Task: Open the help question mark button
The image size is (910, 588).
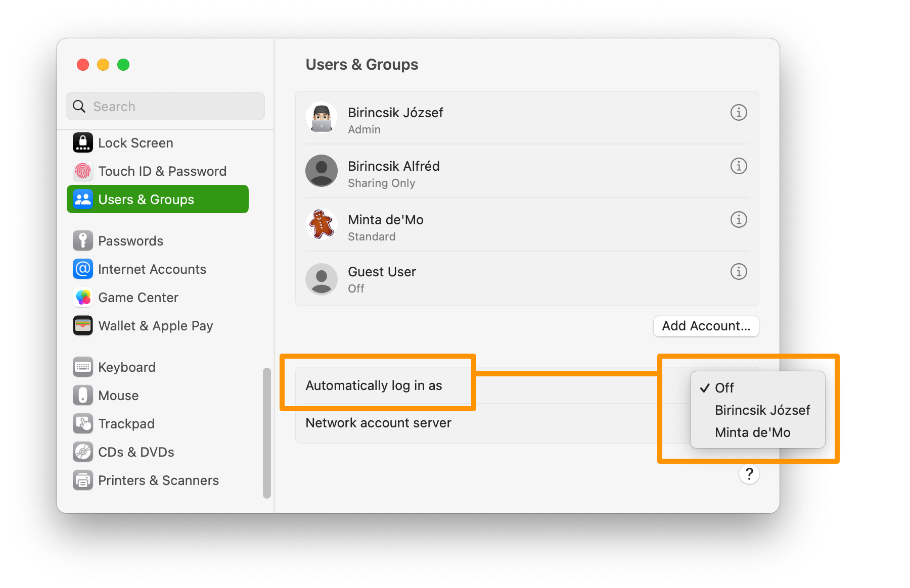Action: click(749, 474)
